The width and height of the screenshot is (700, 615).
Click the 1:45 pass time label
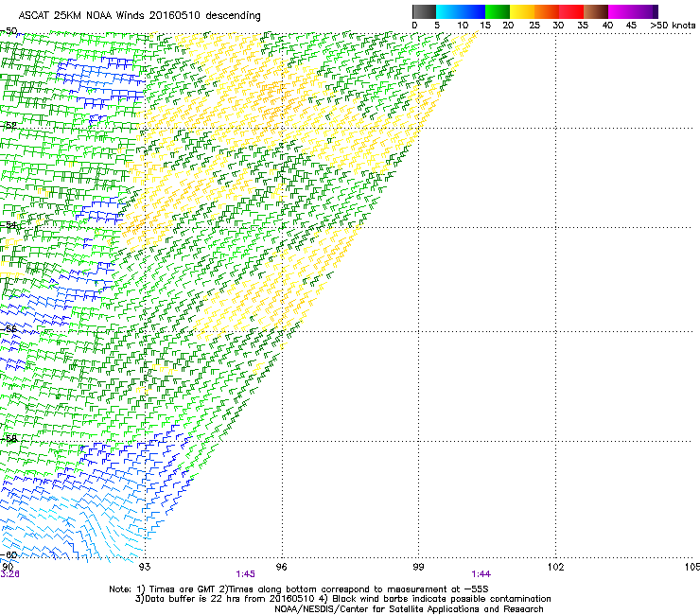click(x=246, y=574)
